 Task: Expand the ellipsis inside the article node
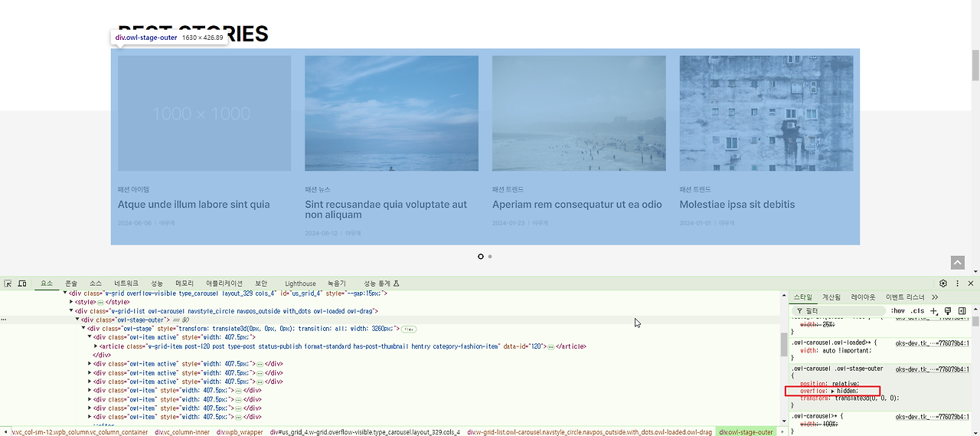pyautogui.click(x=550, y=346)
